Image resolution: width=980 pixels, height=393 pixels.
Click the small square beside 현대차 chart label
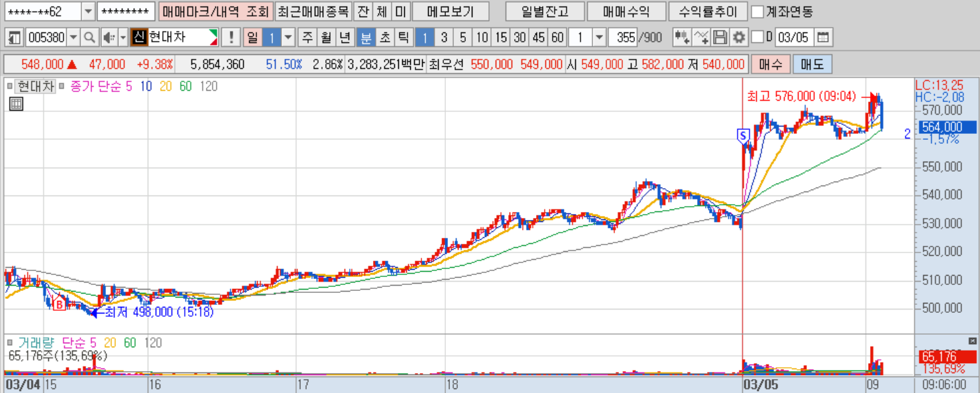click(x=10, y=86)
